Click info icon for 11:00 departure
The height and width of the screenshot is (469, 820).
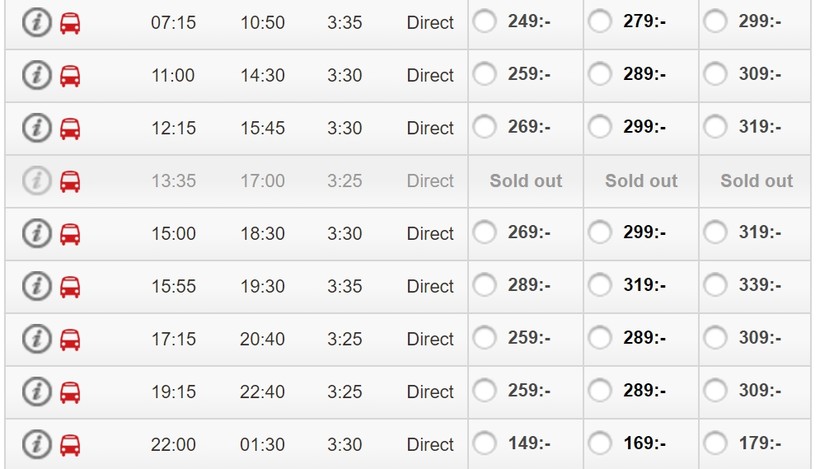point(36,75)
